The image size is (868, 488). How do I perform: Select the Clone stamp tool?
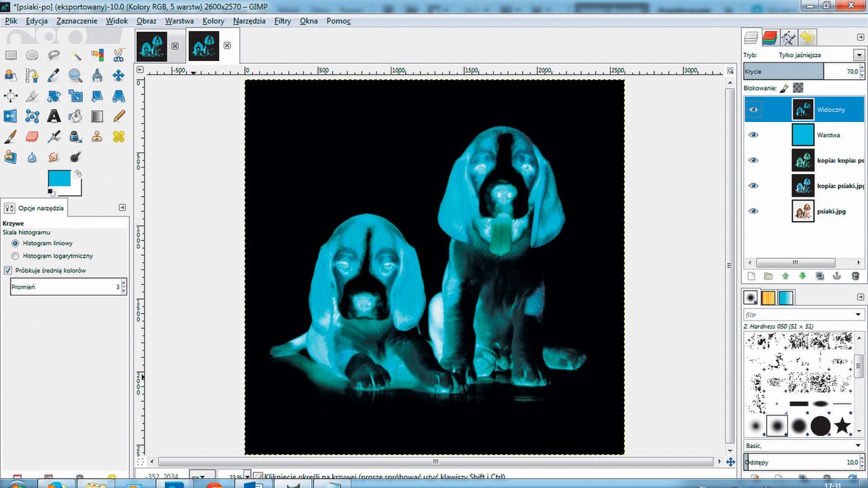97,136
